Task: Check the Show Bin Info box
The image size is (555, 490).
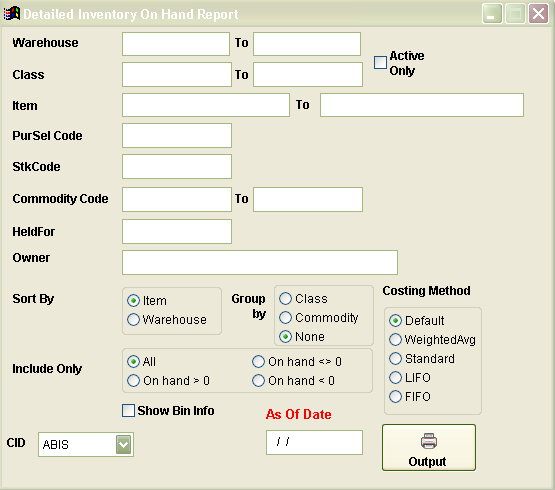Action: [128, 411]
